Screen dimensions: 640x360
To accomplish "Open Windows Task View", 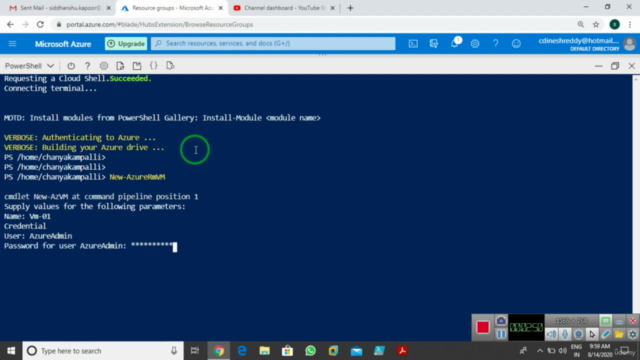I will (195, 351).
